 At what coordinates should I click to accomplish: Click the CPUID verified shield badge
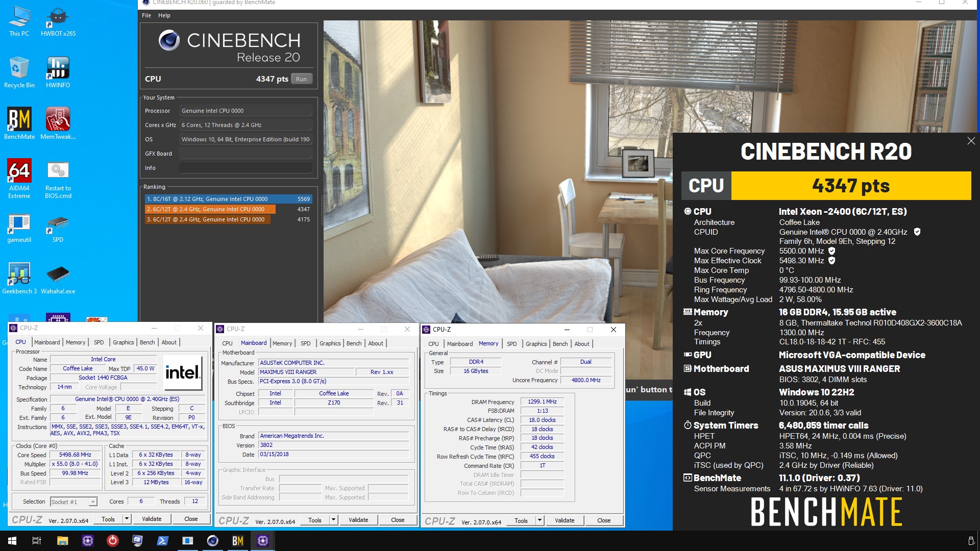(x=917, y=232)
